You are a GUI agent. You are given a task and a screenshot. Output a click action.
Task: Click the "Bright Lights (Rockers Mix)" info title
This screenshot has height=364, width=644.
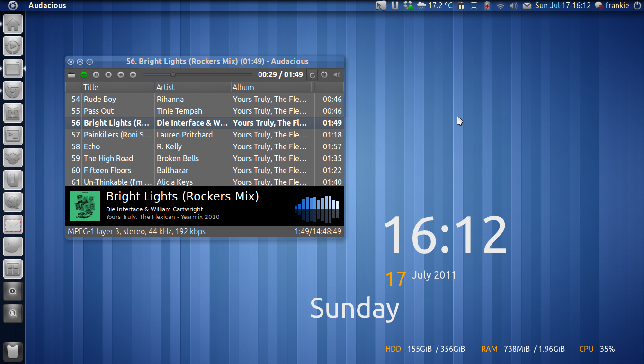(x=182, y=196)
